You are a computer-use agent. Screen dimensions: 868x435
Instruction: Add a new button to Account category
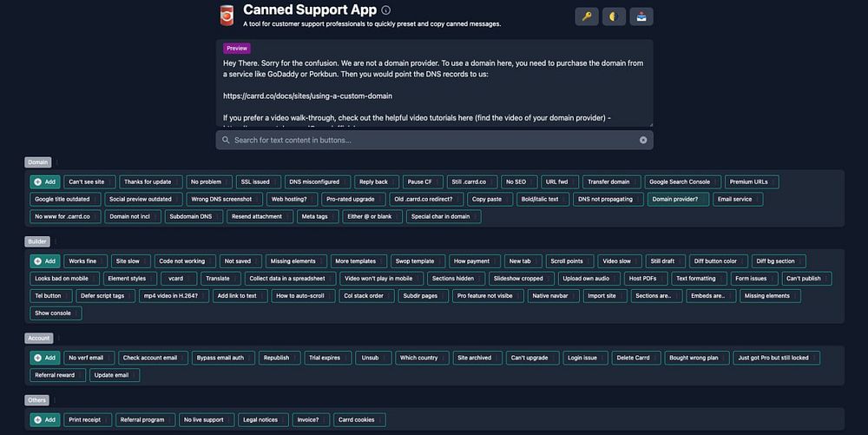[45, 358]
